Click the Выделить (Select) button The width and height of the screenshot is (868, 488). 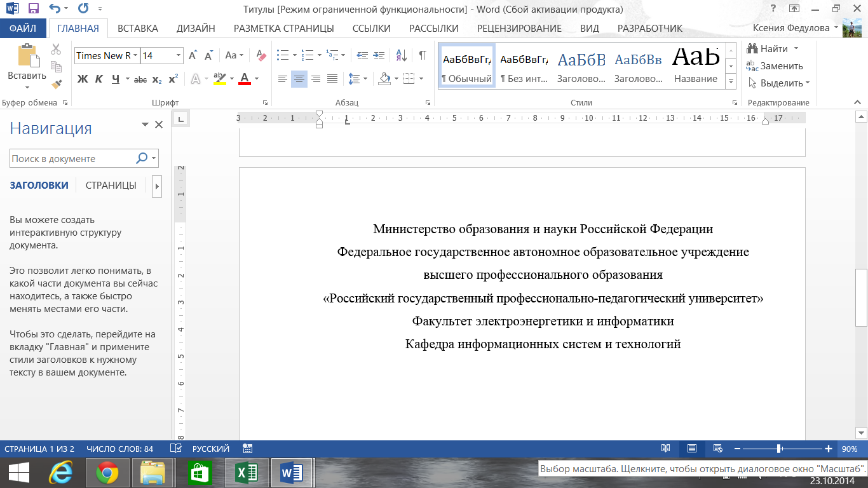pos(779,83)
